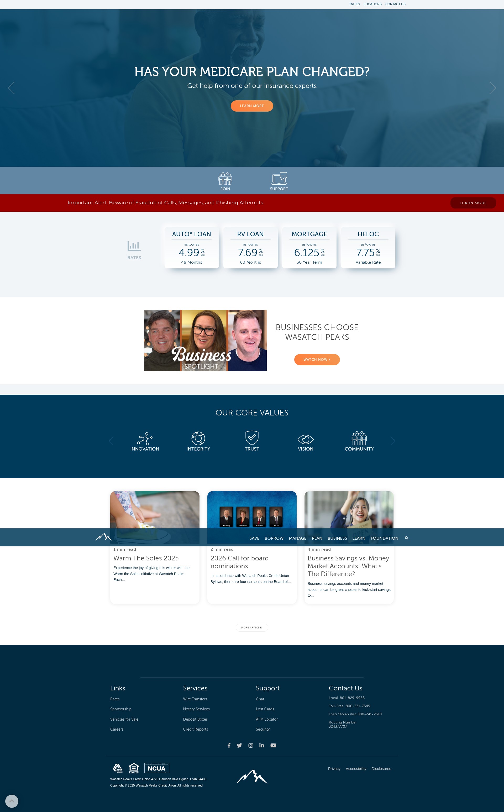504x812 pixels.
Task: Click the NCUA logo badge
Action: pyautogui.click(x=157, y=768)
